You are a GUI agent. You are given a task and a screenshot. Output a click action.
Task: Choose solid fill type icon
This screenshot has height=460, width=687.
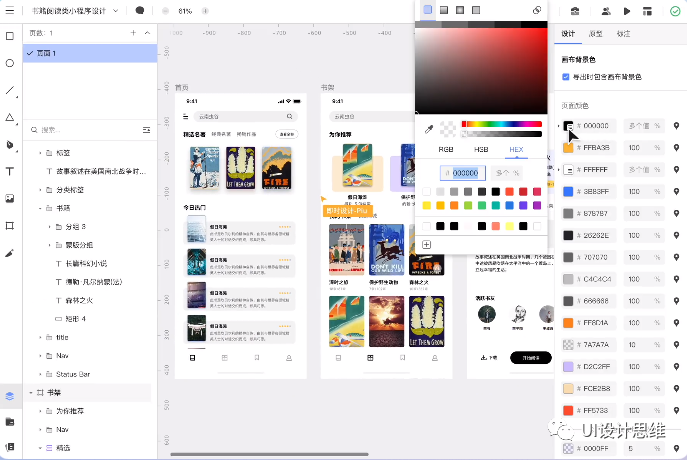(x=428, y=10)
